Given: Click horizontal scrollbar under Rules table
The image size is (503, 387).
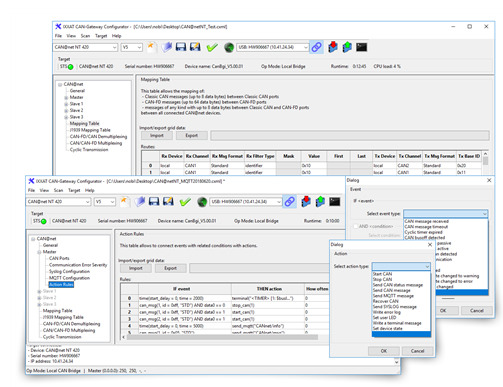Looking at the screenshot, I should (x=222, y=337).
